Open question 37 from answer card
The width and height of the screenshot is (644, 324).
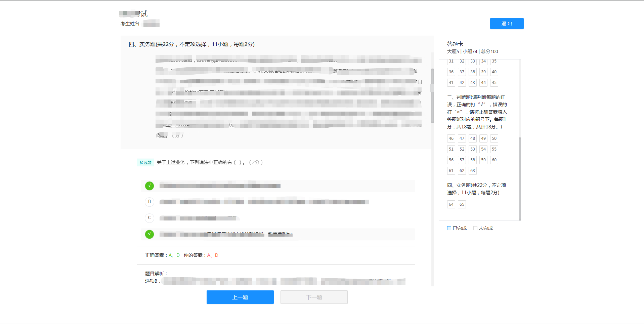pyautogui.click(x=462, y=72)
